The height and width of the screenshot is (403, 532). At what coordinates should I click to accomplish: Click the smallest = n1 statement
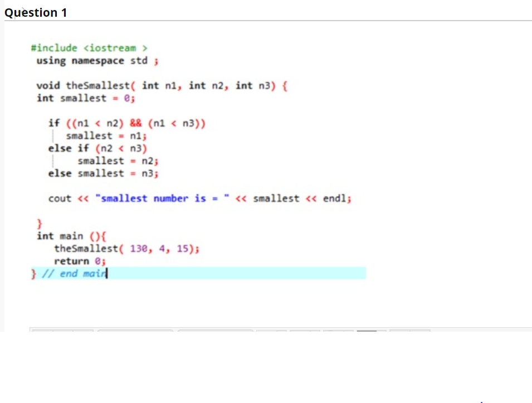click(106, 135)
